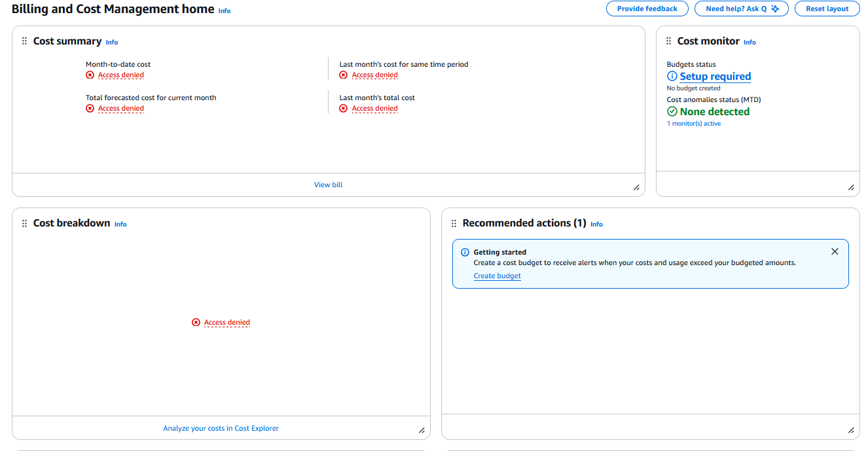Click Access denied under Month-to-date cost
This screenshot has height=451, width=868.
coord(120,75)
